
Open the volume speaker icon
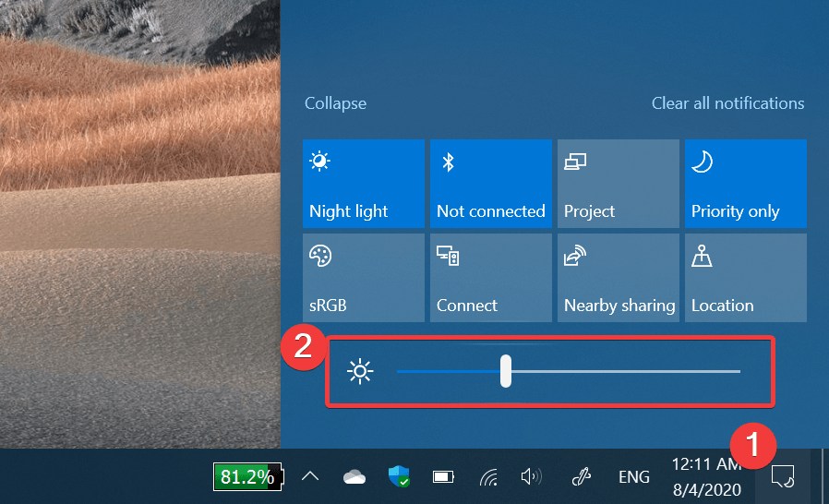[531, 477]
